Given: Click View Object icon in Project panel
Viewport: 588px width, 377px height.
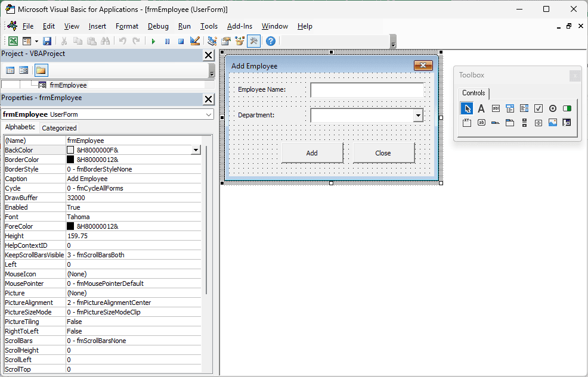Looking at the screenshot, I should (x=24, y=70).
